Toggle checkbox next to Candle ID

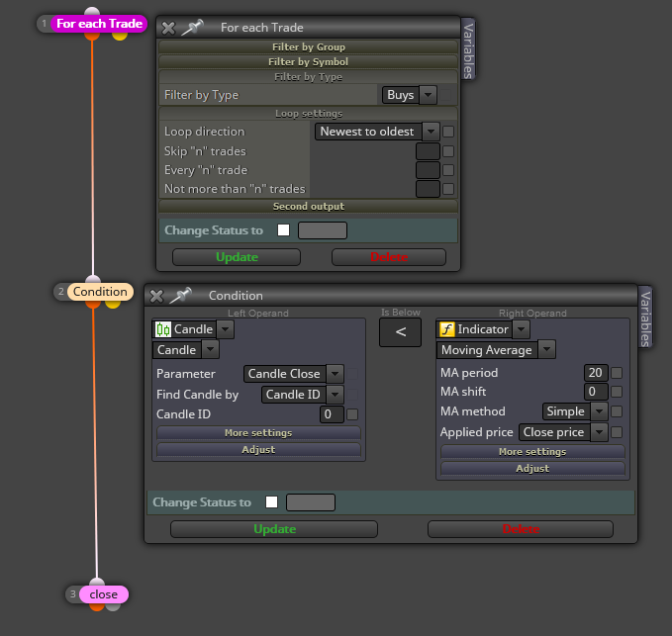(x=352, y=414)
